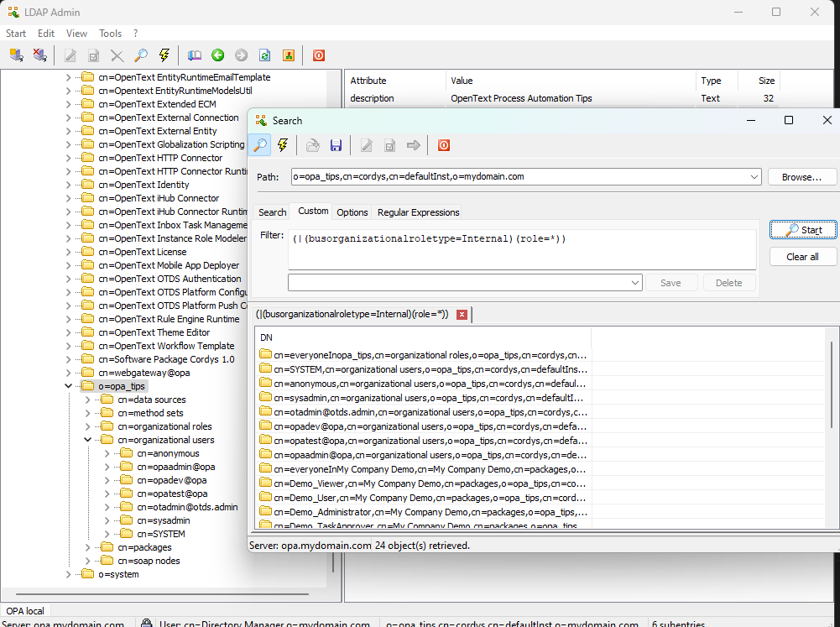Open the Tools menu

[x=110, y=34]
